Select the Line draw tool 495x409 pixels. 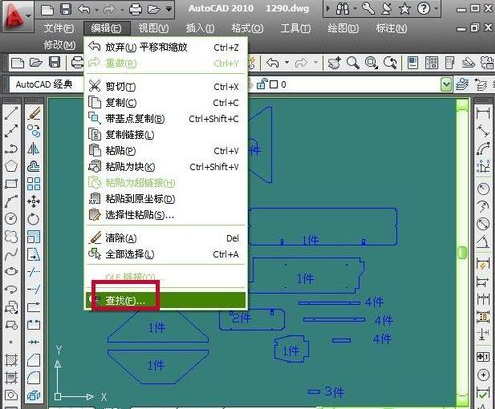11,113
